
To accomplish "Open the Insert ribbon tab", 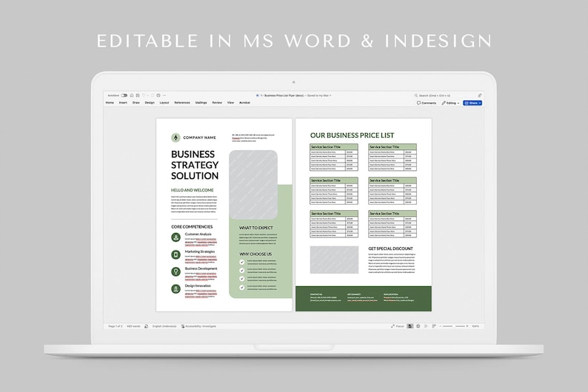I will (123, 103).
